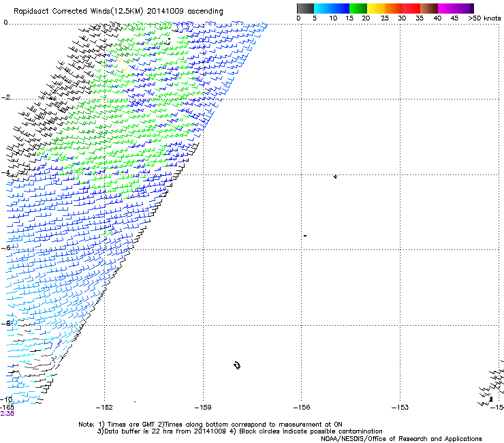Image resolution: width=504 pixels, height=443 pixels.
Task: Click the small black dash marker near -156, -5.6
Action: pyautogui.click(x=305, y=236)
